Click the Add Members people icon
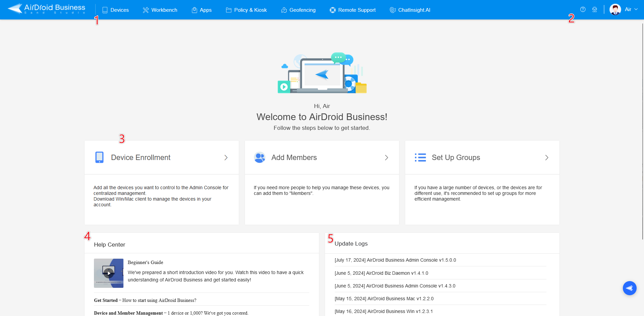644x316 pixels. pyautogui.click(x=260, y=157)
